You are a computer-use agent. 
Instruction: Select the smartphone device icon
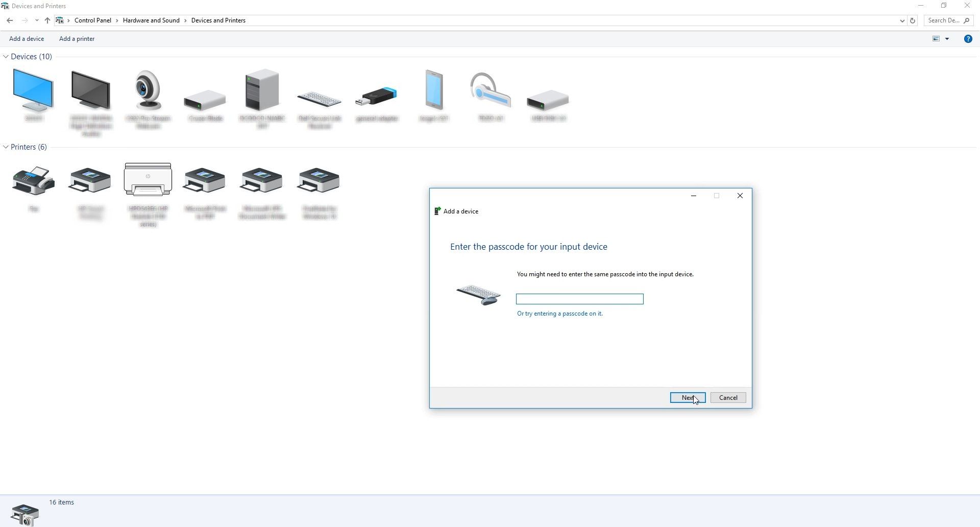tap(434, 89)
